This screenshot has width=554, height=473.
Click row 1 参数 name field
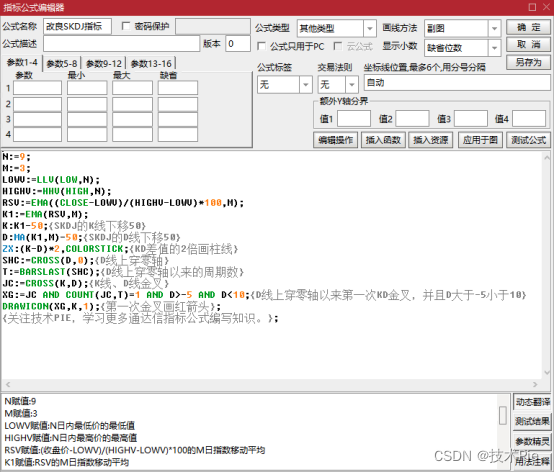click(x=37, y=88)
